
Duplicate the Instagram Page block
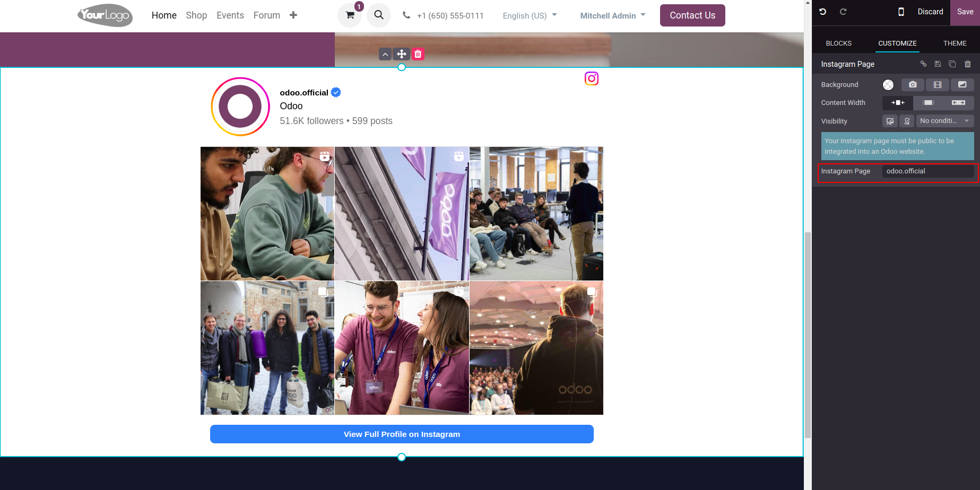coord(952,64)
